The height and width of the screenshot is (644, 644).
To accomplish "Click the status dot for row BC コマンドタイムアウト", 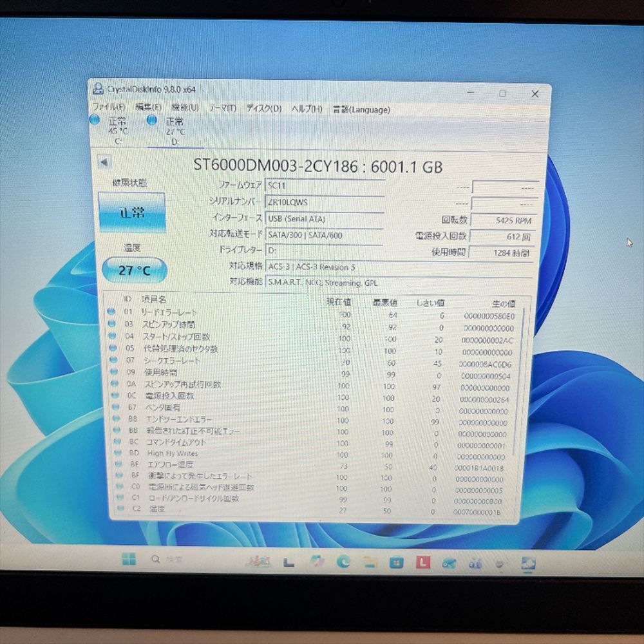I will (x=118, y=442).
